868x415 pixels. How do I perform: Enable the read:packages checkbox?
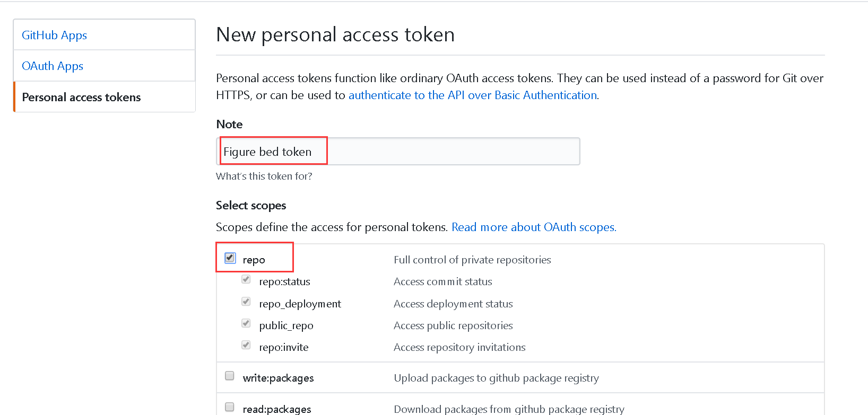(x=230, y=407)
